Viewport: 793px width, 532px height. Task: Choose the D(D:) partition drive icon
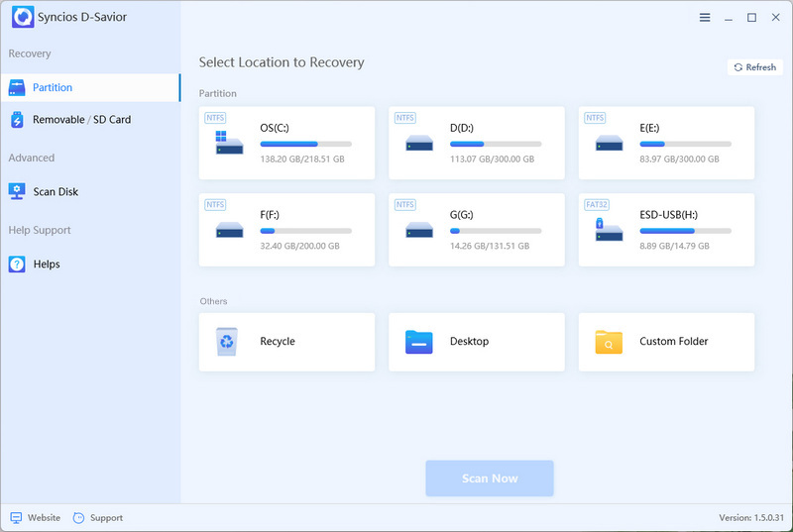pyautogui.click(x=418, y=144)
